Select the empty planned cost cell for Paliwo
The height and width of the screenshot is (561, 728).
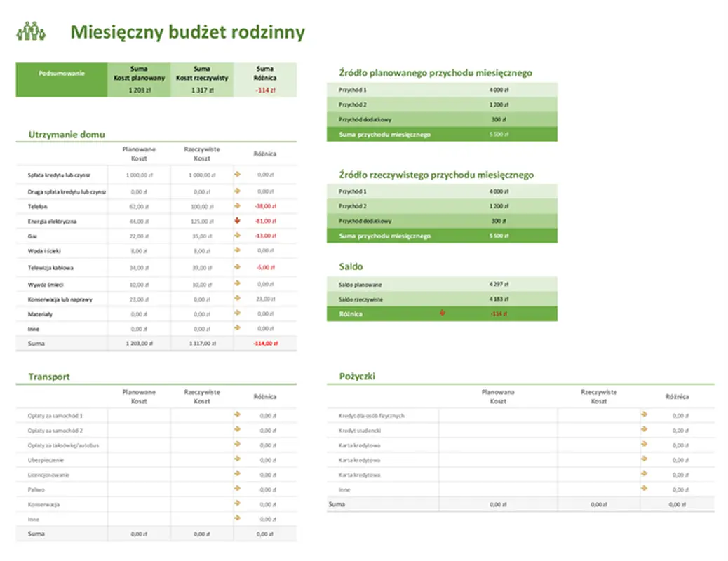click(x=138, y=489)
